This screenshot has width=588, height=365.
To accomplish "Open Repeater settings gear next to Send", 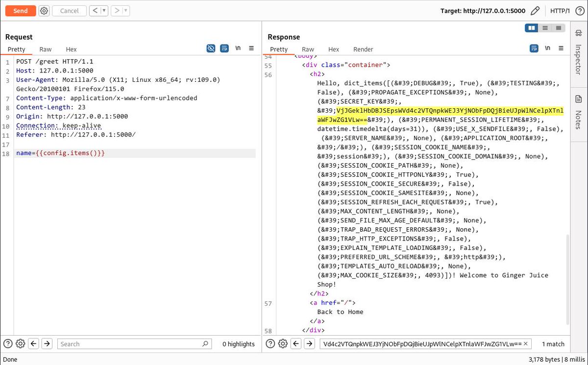I will pos(44,11).
